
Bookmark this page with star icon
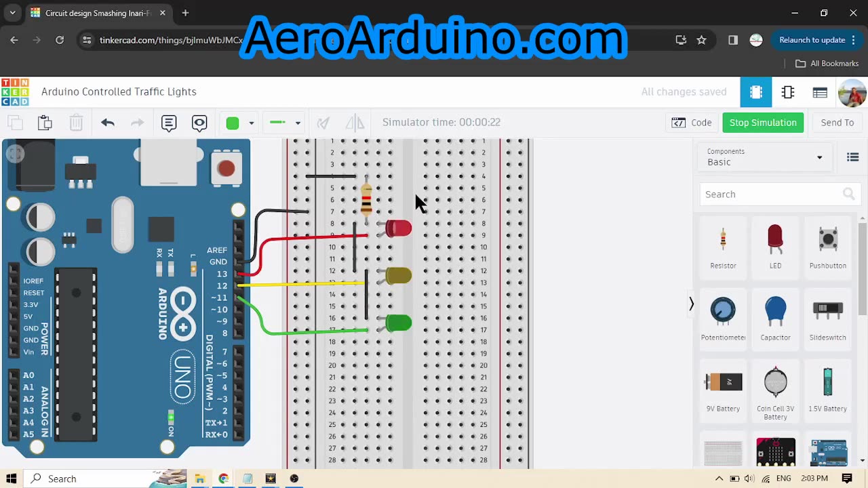(701, 40)
